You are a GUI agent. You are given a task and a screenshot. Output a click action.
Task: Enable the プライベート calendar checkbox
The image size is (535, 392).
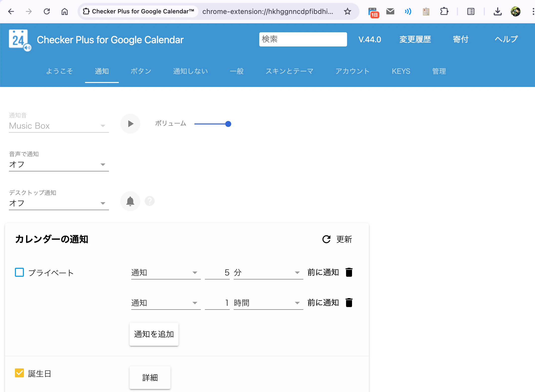(x=19, y=272)
